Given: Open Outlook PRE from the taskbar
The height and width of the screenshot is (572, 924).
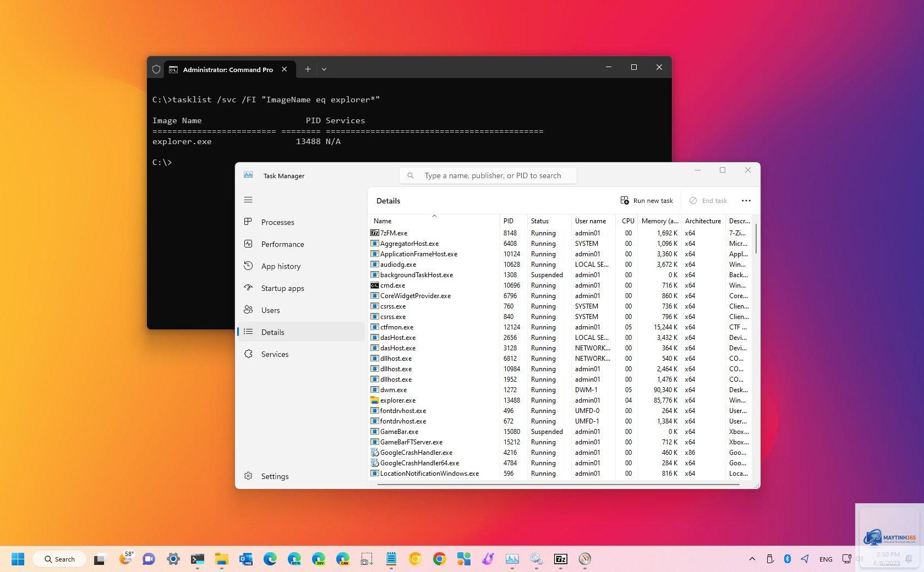Looking at the screenshot, I should (246, 559).
